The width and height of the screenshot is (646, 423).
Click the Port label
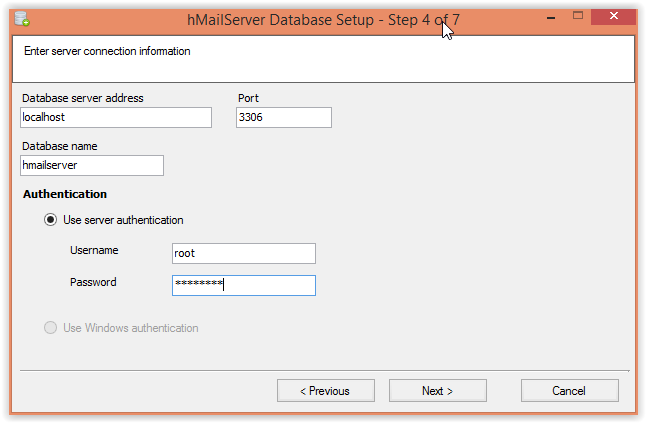tap(248, 98)
